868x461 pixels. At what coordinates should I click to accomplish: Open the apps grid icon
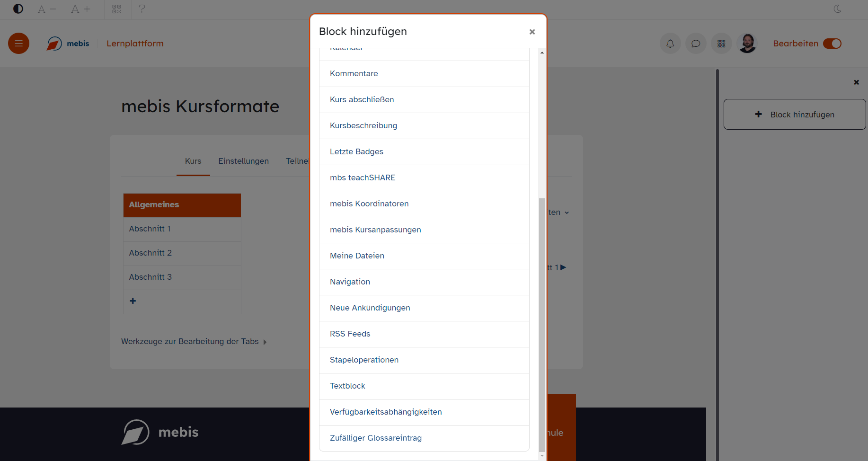click(721, 44)
